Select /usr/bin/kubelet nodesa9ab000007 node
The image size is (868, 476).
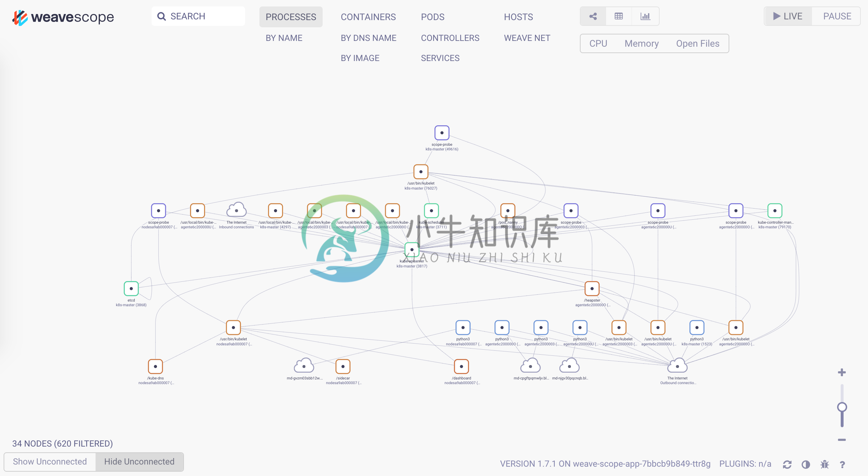(234, 327)
